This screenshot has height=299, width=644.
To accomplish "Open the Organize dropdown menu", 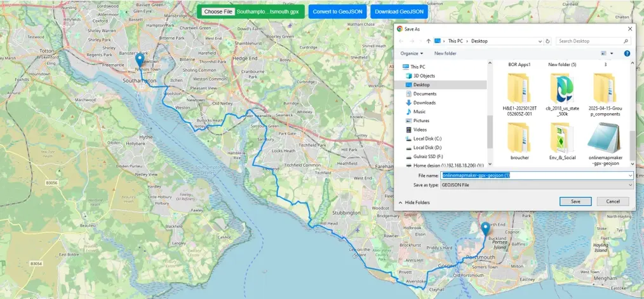I will point(412,53).
